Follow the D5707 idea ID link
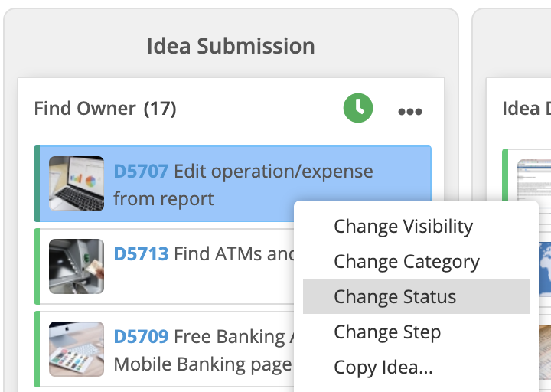Screen dimensions: 551x392 [141, 171]
